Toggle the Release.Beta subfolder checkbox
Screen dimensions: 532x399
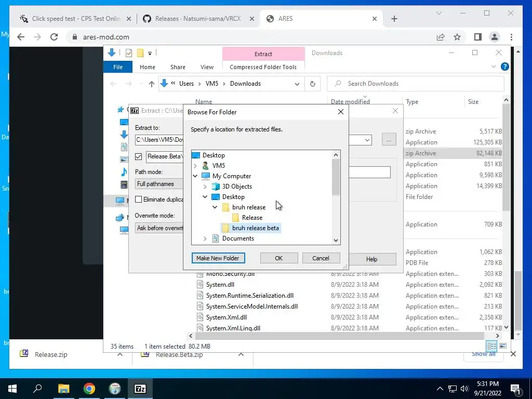[x=138, y=156]
